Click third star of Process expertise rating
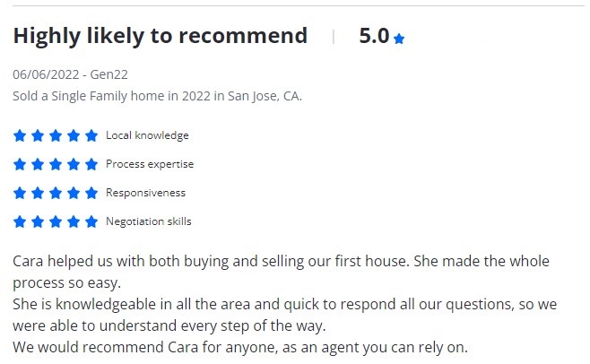590x364 pixels. click(56, 165)
